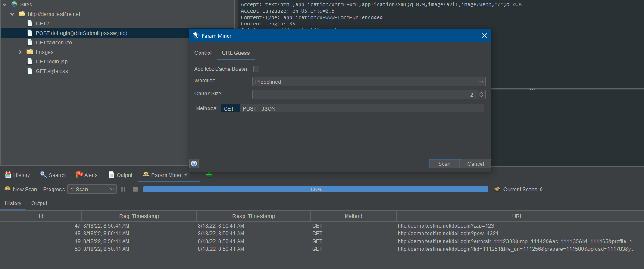Switch to the Control tab
The image size is (644, 269).
click(203, 53)
